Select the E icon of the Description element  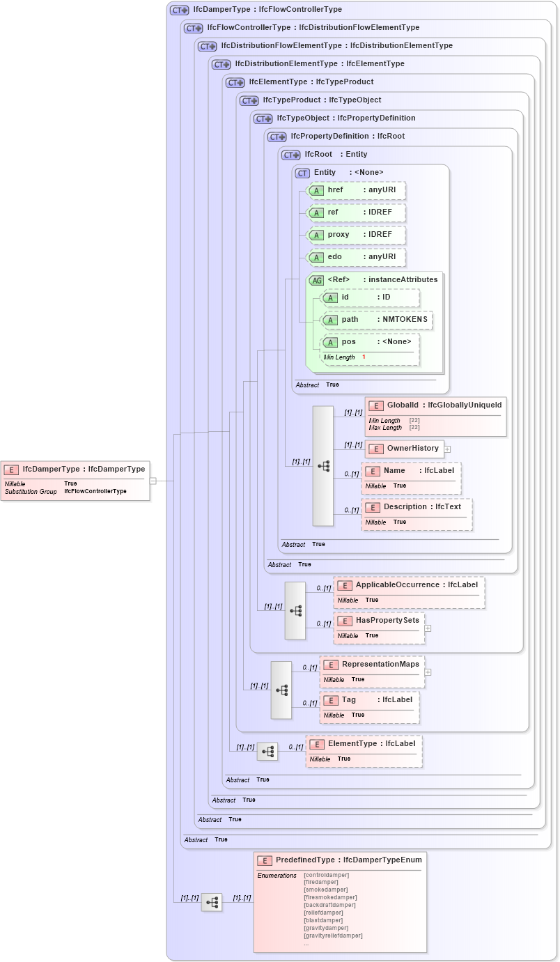(373, 506)
